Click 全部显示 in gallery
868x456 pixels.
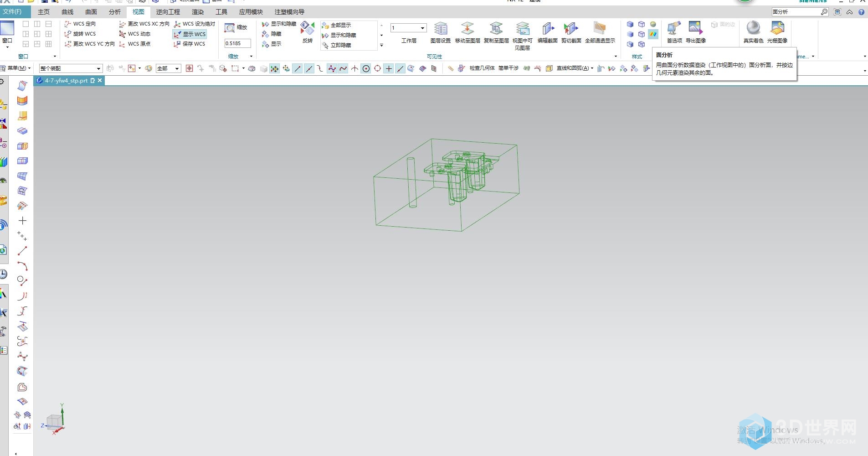coord(336,25)
